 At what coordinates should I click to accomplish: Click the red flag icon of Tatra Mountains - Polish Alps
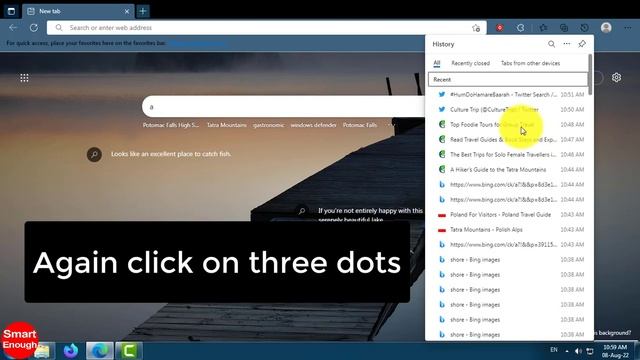442,230
